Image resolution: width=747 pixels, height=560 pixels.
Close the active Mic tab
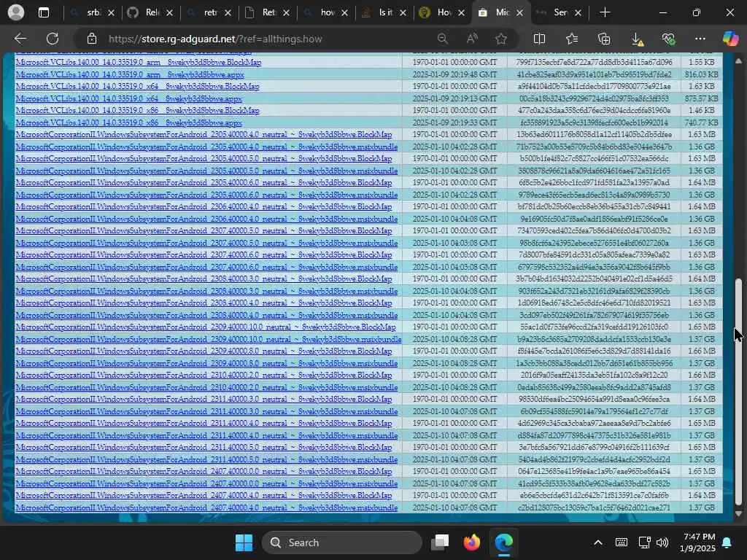[x=519, y=13]
